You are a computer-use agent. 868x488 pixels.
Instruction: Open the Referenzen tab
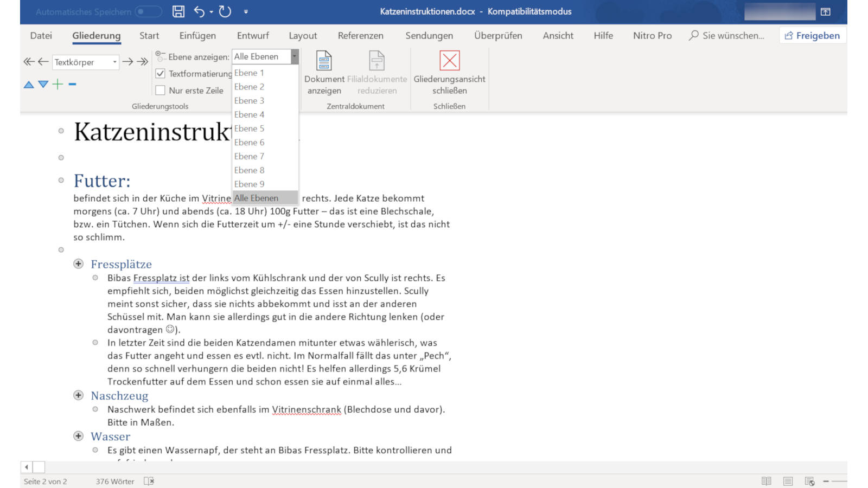point(360,36)
